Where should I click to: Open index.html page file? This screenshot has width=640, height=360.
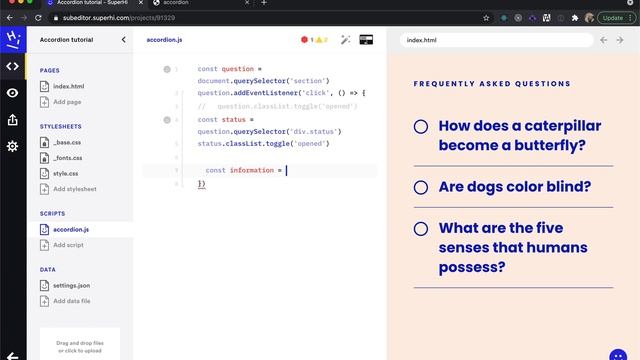point(69,86)
